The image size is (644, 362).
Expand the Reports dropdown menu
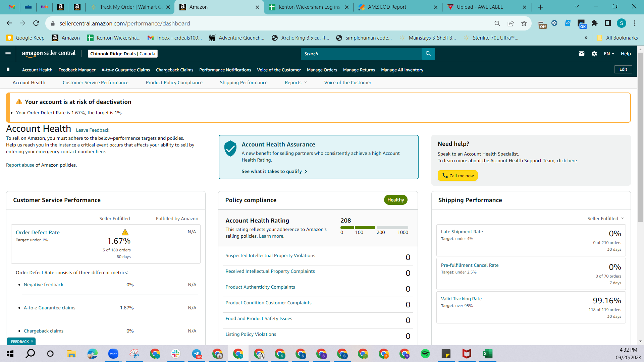point(296,82)
